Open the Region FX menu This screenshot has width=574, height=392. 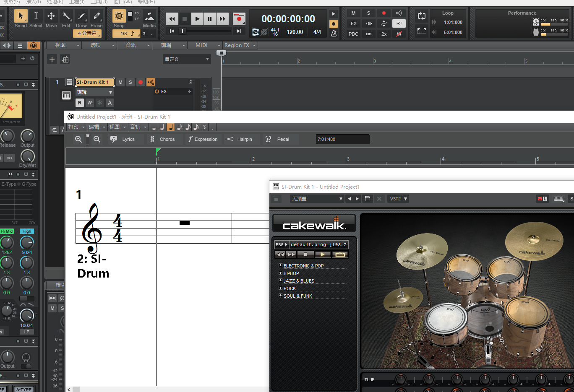click(x=240, y=45)
